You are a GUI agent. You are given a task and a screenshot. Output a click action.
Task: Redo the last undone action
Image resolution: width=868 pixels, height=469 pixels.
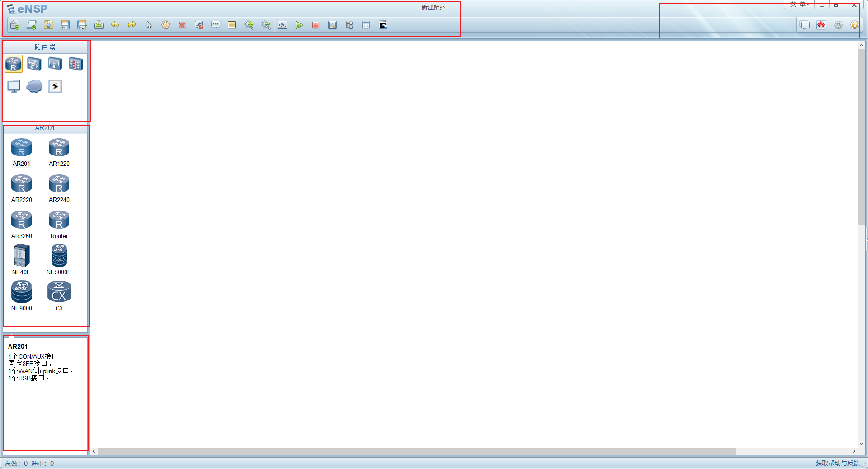132,25
